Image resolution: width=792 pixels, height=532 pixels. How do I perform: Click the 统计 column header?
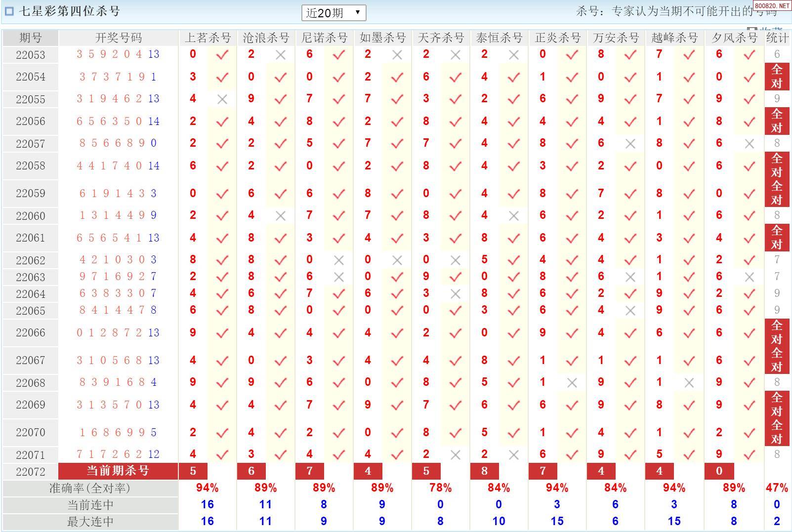click(x=777, y=38)
